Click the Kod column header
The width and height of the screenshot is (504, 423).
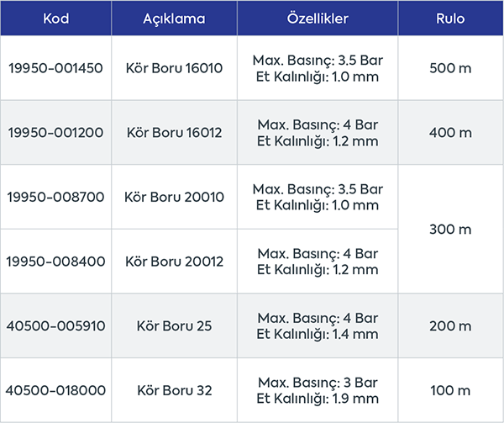point(55,18)
